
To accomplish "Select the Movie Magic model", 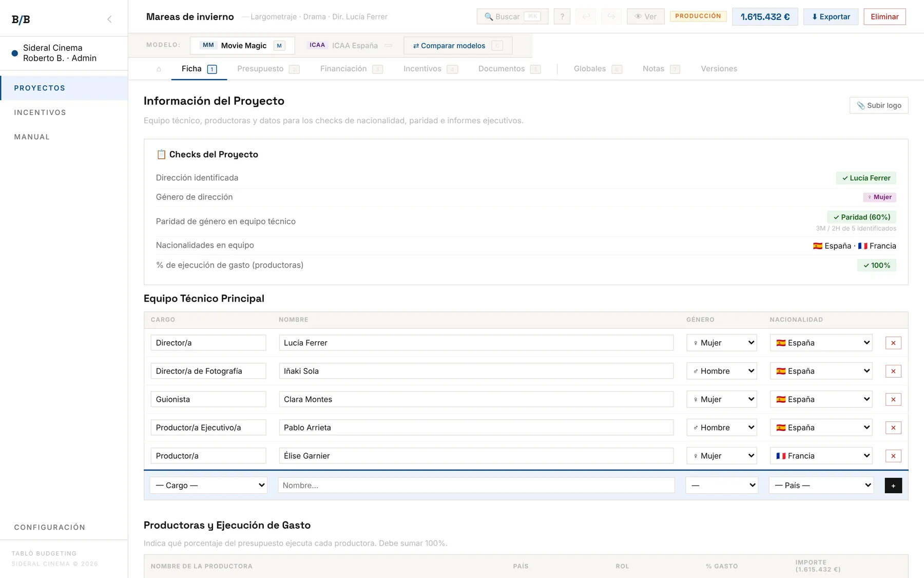I will pyautogui.click(x=242, y=46).
